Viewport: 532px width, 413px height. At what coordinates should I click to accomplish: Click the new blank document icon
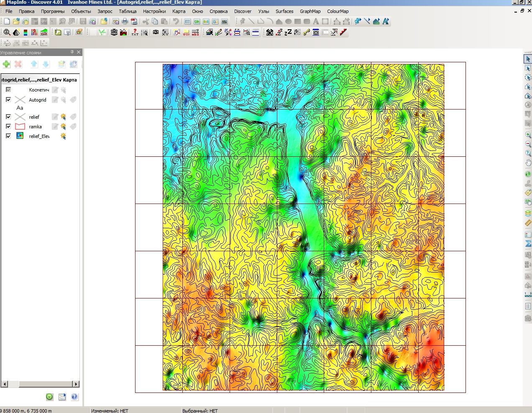click(x=7, y=21)
